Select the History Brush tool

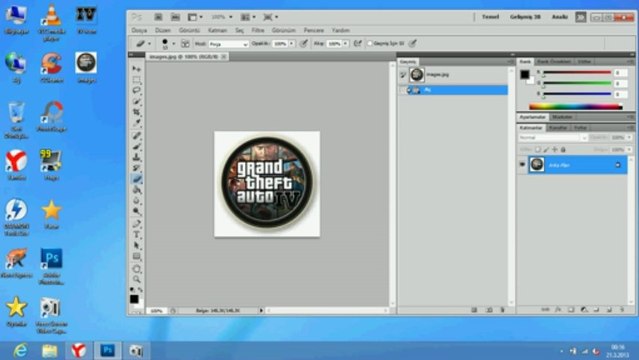pyautogui.click(x=137, y=168)
